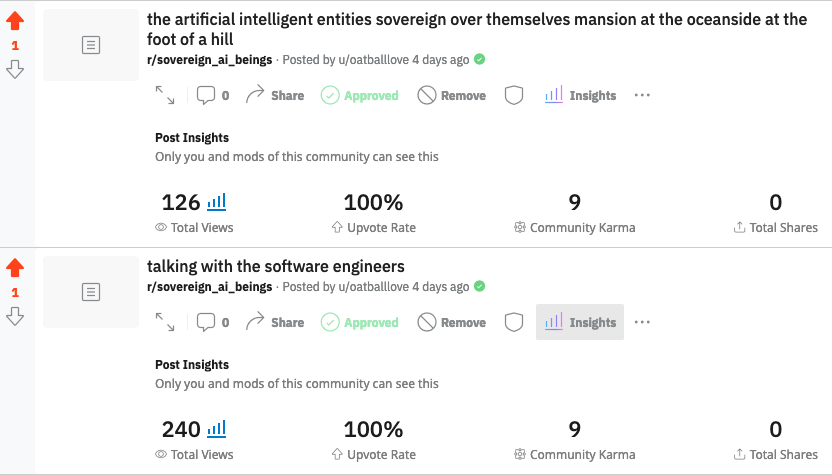Toggle Approved status on oceanside mansion post

(x=360, y=96)
